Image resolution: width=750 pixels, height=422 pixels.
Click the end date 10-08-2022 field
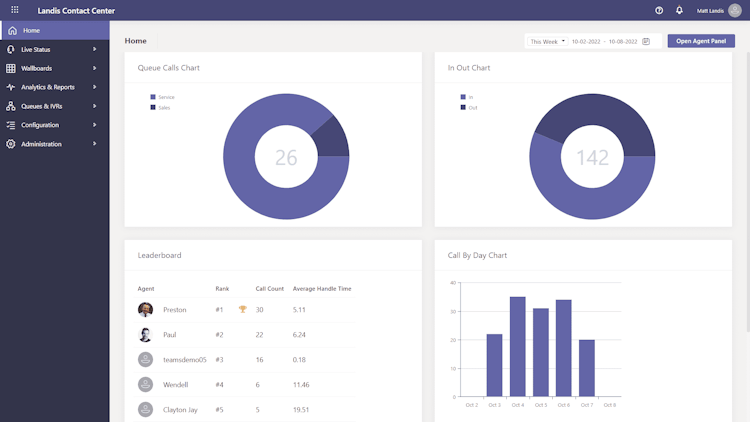[623, 42]
